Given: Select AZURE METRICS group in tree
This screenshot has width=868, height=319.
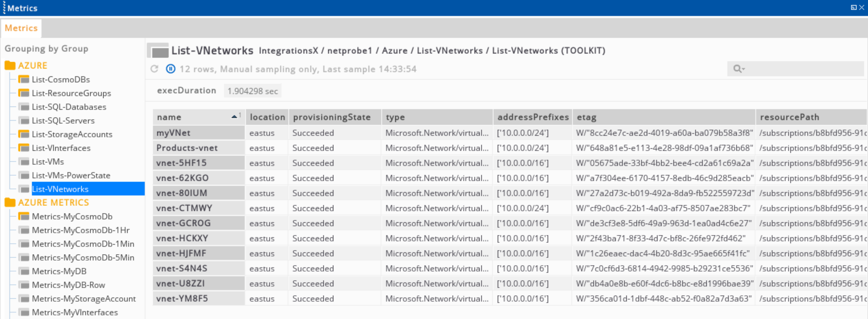Looking at the screenshot, I should [x=53, y=203].
